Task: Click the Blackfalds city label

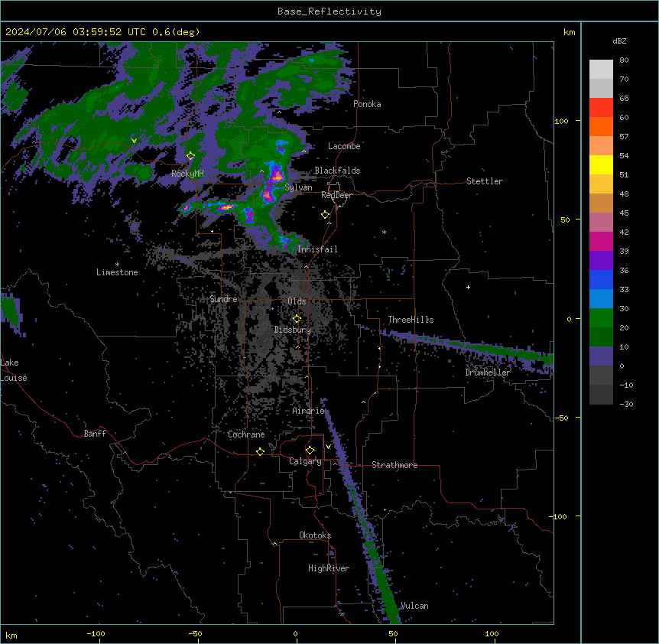Action: (x=337, y=171)
